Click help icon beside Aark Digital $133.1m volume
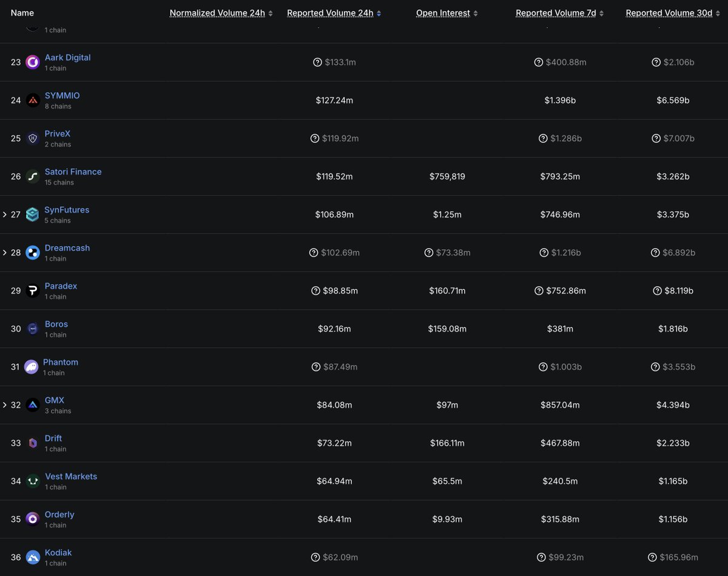The image size is (728, 576). tap(317, 62)
